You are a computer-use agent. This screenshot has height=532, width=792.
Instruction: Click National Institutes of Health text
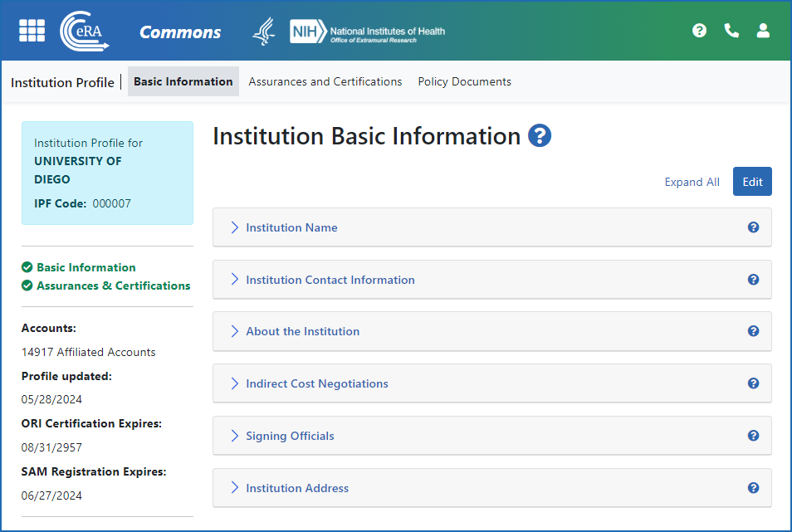[x=388, y=31]
